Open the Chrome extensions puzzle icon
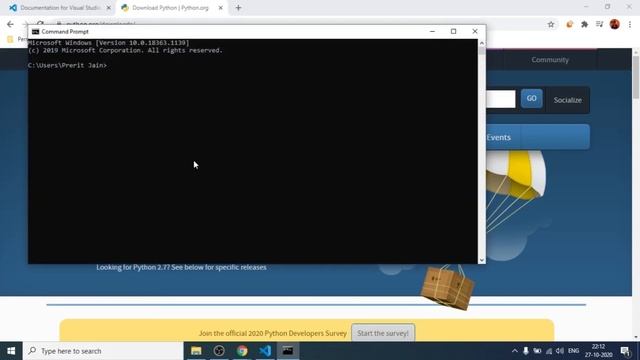 (x=584, y=24)
